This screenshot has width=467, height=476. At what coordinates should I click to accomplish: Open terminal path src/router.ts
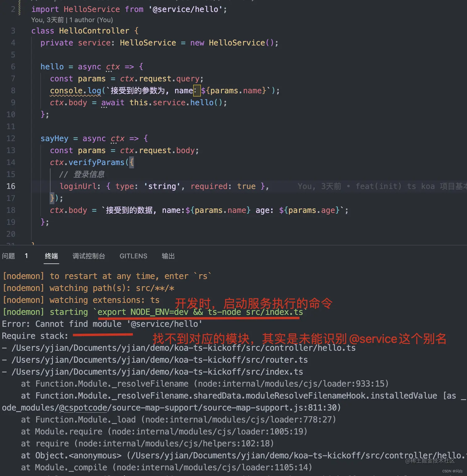point(160,360)
